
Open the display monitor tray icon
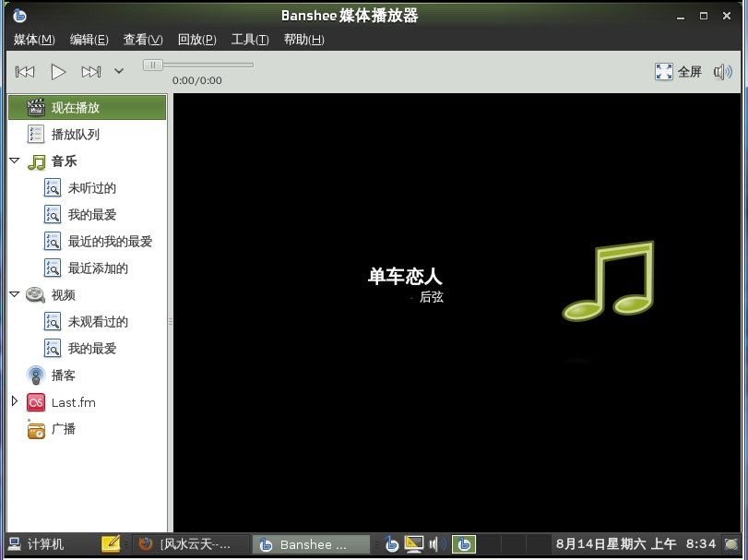[x=414, y=543]
